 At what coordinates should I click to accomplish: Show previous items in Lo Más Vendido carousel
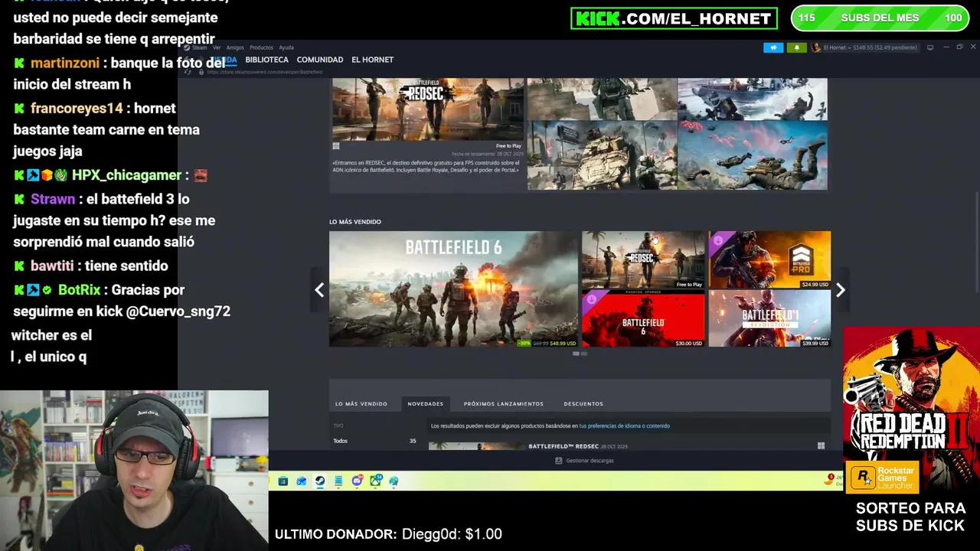pyautogui.click(x=319, y=290)
